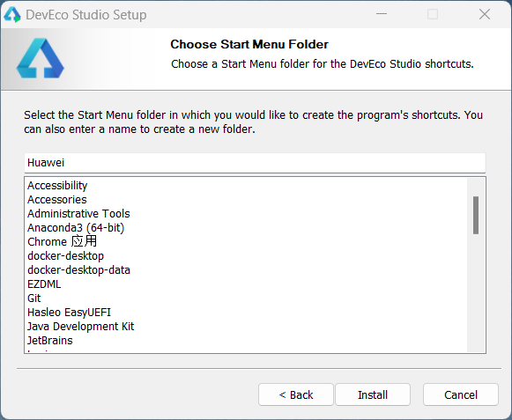Click the large DevEco Studio logo
The width and height of the screenshot is (512, 420).
coord(41,58)
